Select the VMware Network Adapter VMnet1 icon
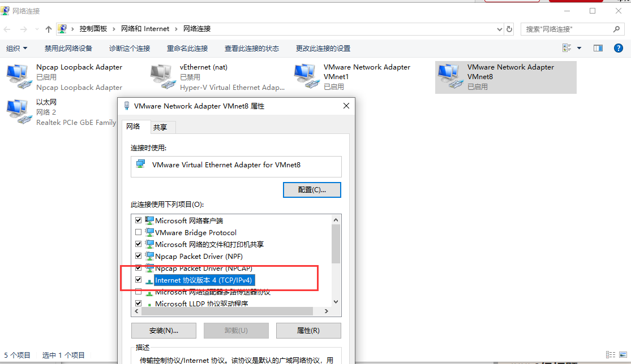631x364 pixels. (x=307, y=76)
